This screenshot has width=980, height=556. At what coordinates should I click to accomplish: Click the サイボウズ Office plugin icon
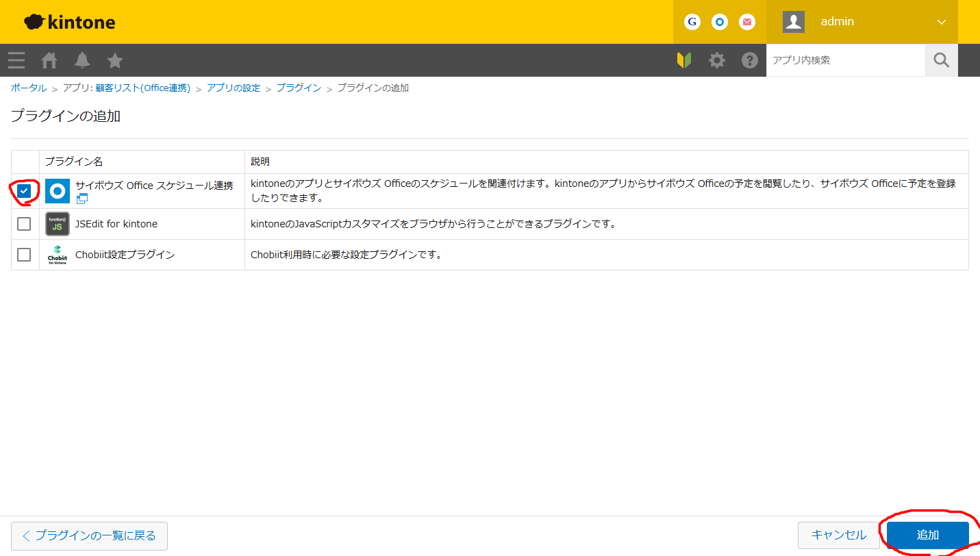pyautogui.click(x=57, y=190)
